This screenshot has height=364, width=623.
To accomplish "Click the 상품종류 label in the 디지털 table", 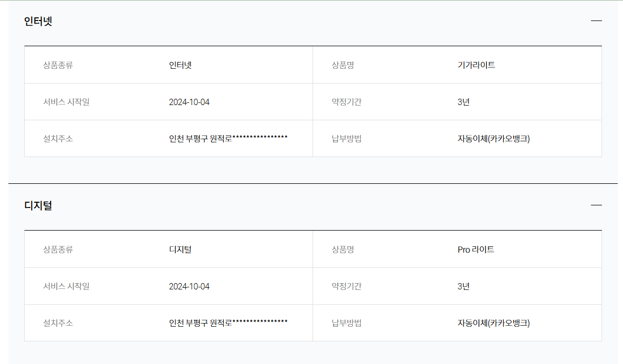I will tap(58, 249).
